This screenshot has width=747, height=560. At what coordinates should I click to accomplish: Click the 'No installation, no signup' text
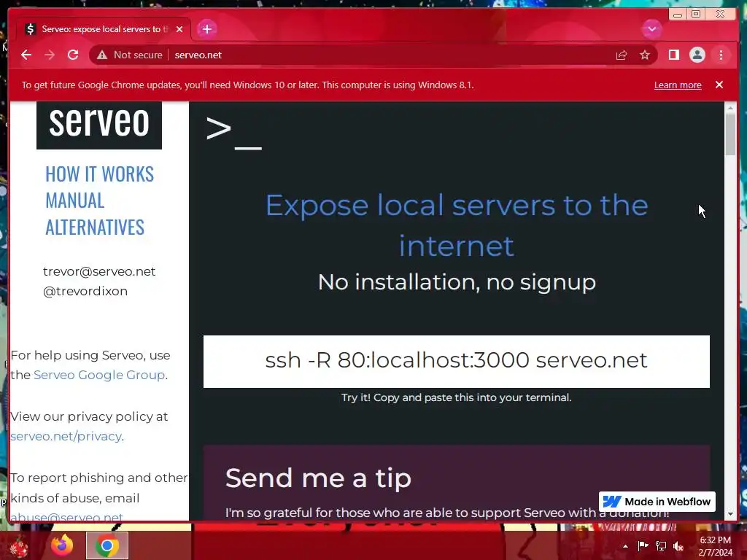click(457, 282)
